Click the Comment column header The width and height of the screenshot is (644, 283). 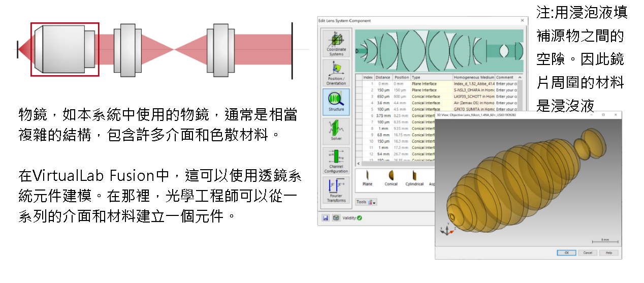(505, 77)
